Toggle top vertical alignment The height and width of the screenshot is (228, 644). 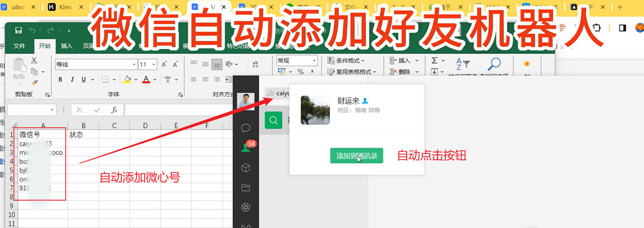[x=194, y=64]
